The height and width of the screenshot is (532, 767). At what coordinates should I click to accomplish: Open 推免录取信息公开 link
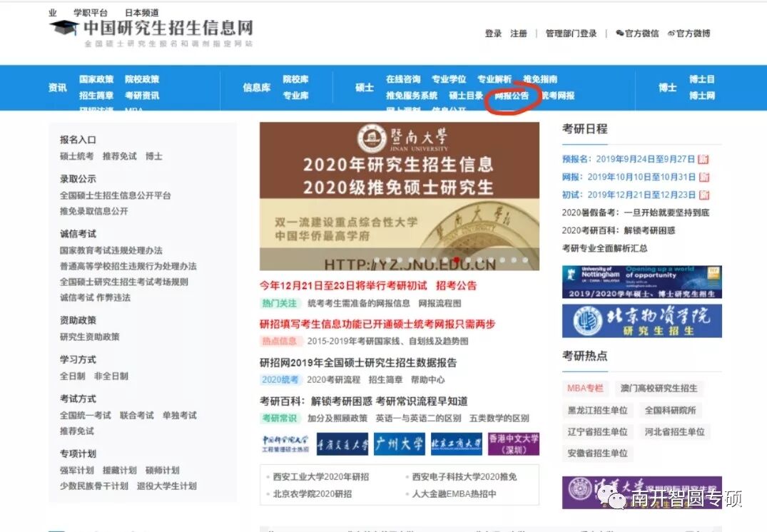[x=94, y=211]
